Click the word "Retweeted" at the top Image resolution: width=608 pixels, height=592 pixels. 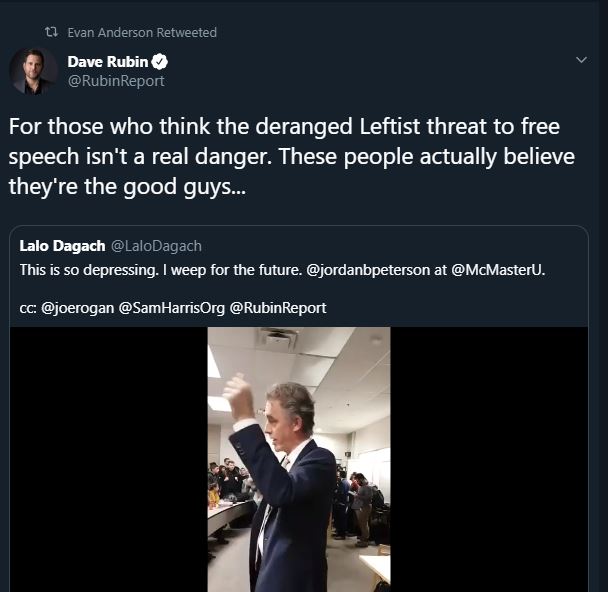[187, 33]
